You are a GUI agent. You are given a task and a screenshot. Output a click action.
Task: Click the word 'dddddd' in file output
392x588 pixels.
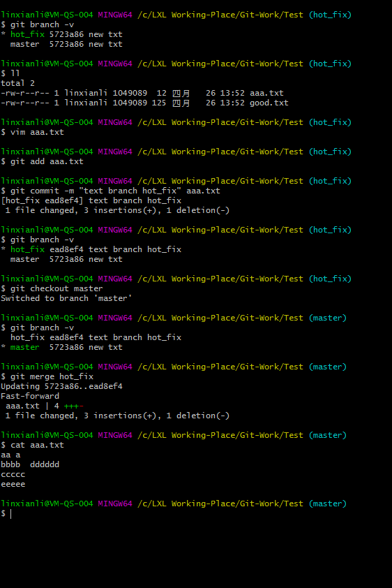tap(45, 464)
